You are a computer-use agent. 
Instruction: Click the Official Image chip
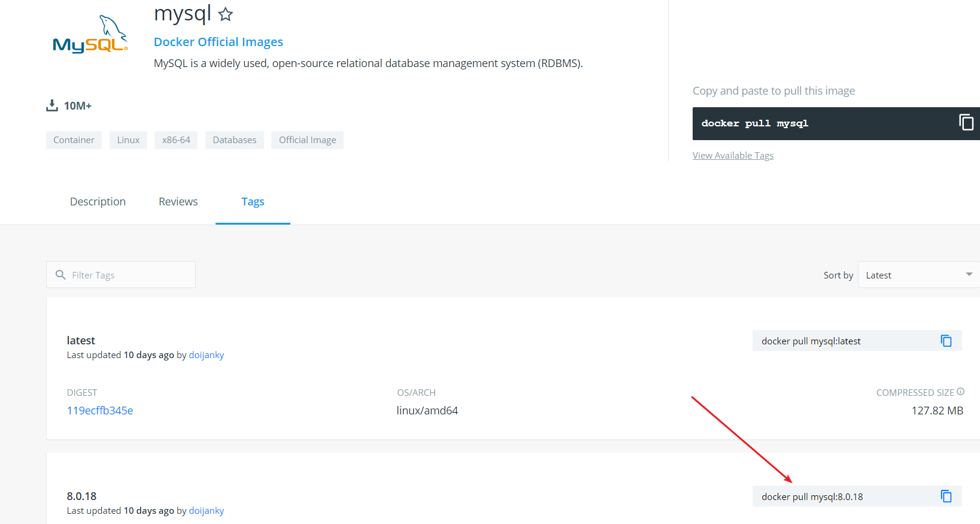(x=308, y=140)
